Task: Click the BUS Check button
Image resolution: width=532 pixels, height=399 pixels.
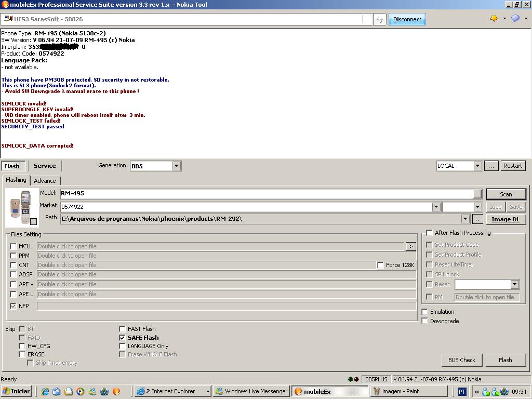Action: (x=462, y=360)
